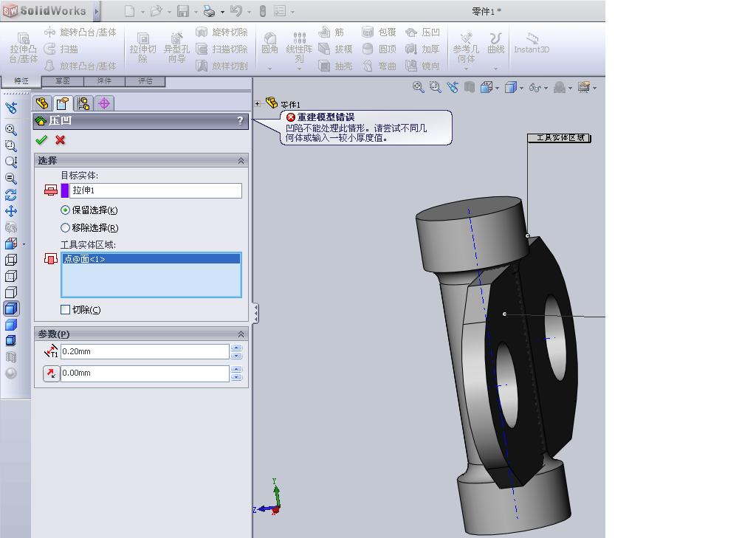Image resolution: width=756 pixels, height=538 pixels.
Task: Open the 圆角 dropdown arrow
Action: click(269, 69)
